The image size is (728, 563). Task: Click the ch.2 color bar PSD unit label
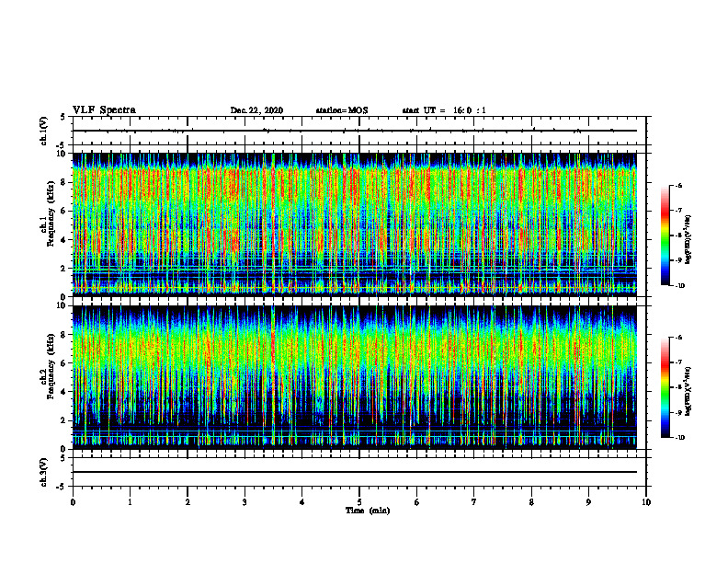point(688,391)
